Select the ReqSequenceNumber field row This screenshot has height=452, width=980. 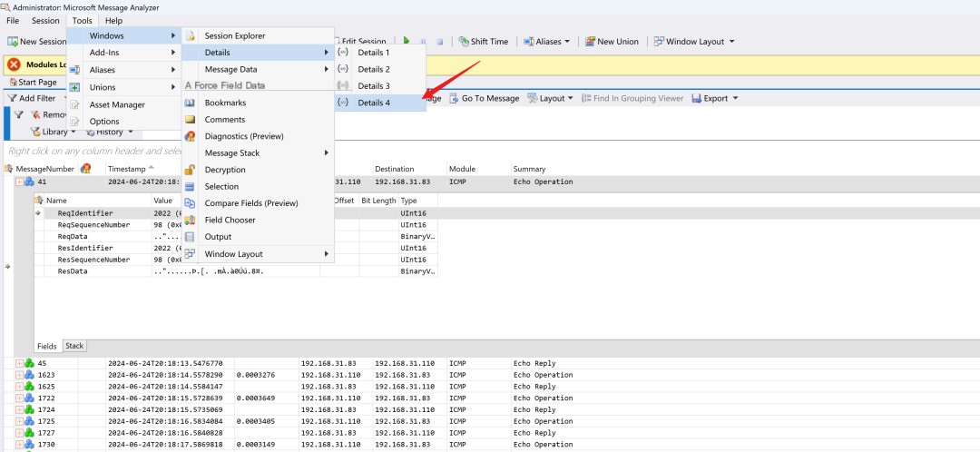[x=236, y=225]
